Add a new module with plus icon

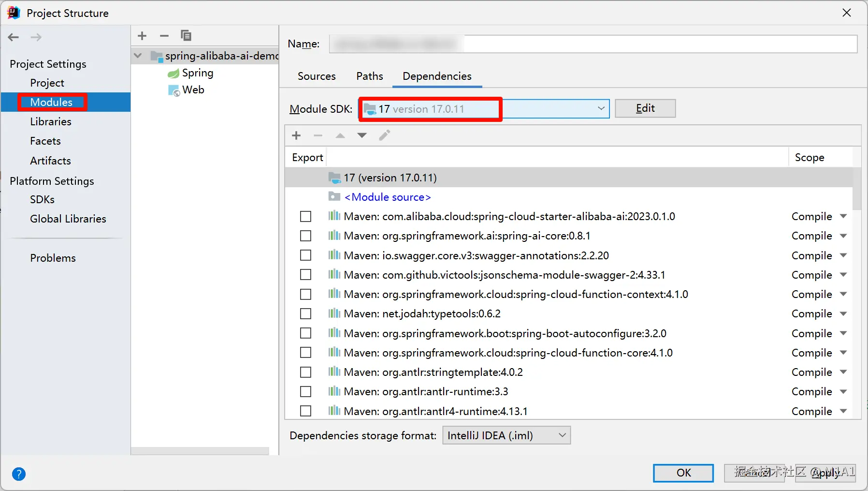[142, 36]
